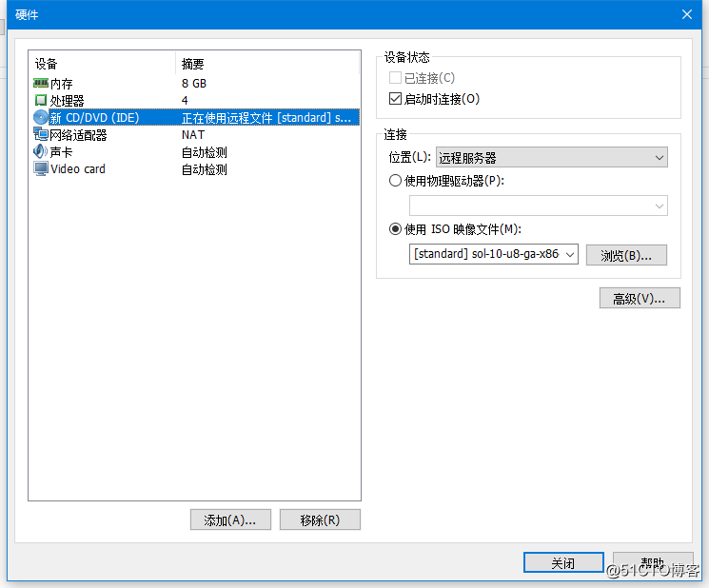Select the Video card row text

click(x=78, y=169)
